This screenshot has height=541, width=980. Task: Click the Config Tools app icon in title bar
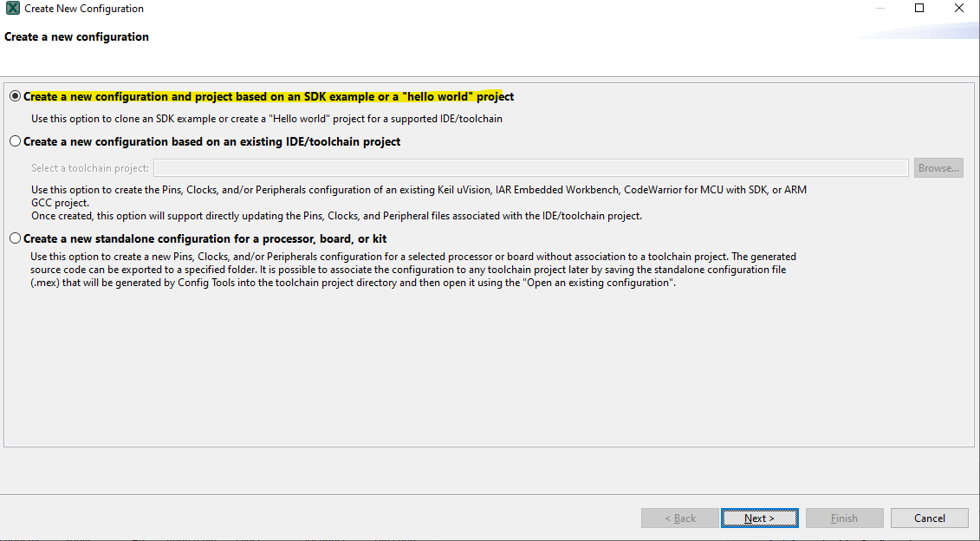12,9
